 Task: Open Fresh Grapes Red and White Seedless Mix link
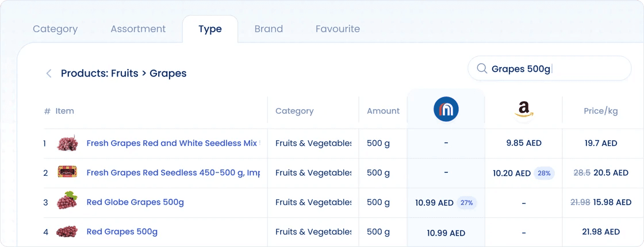coord(173,143)
